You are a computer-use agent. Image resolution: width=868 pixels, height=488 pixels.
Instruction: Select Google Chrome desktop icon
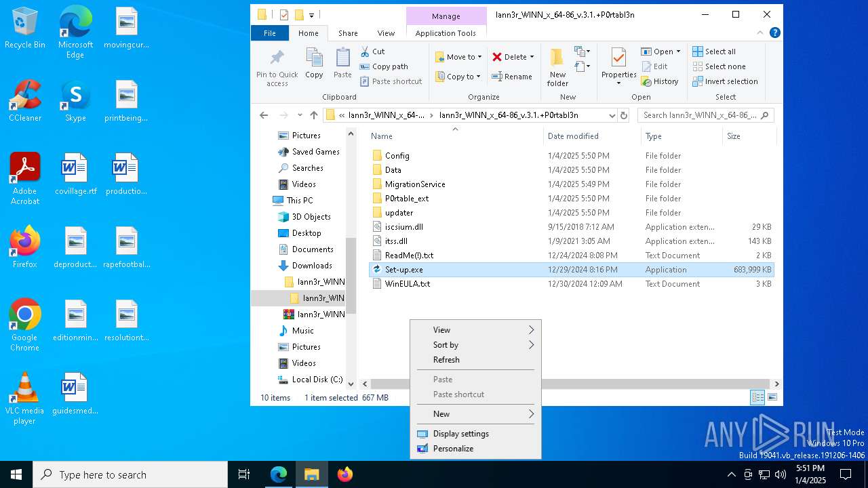coord(24,325)
